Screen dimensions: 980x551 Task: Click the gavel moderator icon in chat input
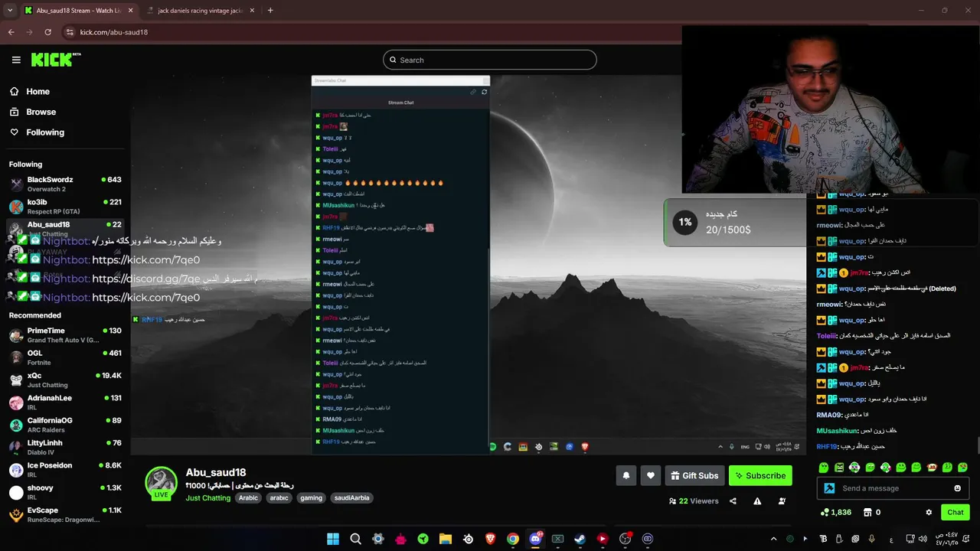click(x=829, y=488)
